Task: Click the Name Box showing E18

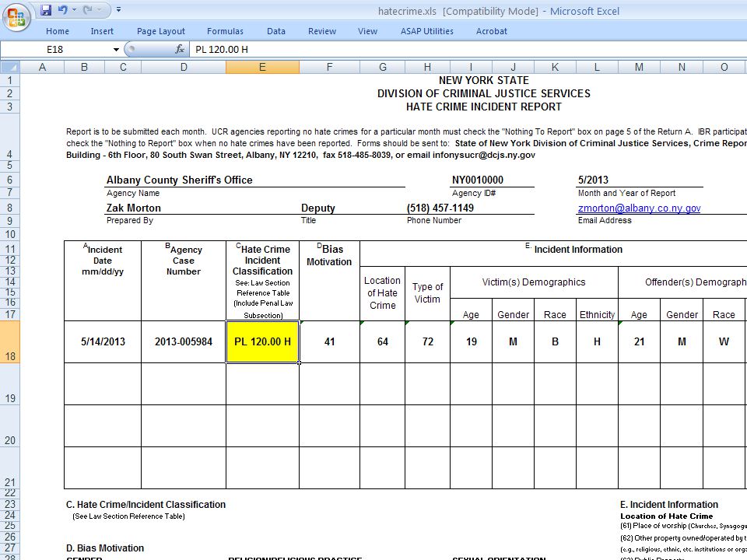Action: coord(55,50)
